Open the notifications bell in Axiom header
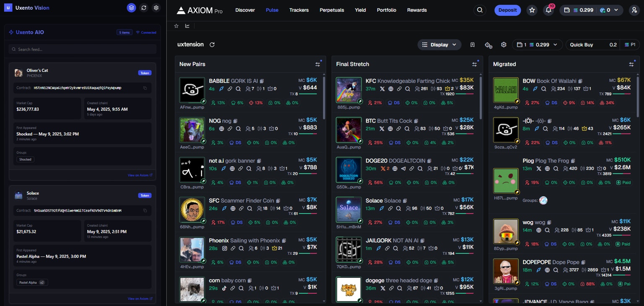644x306 pixels. click(548, 10)
